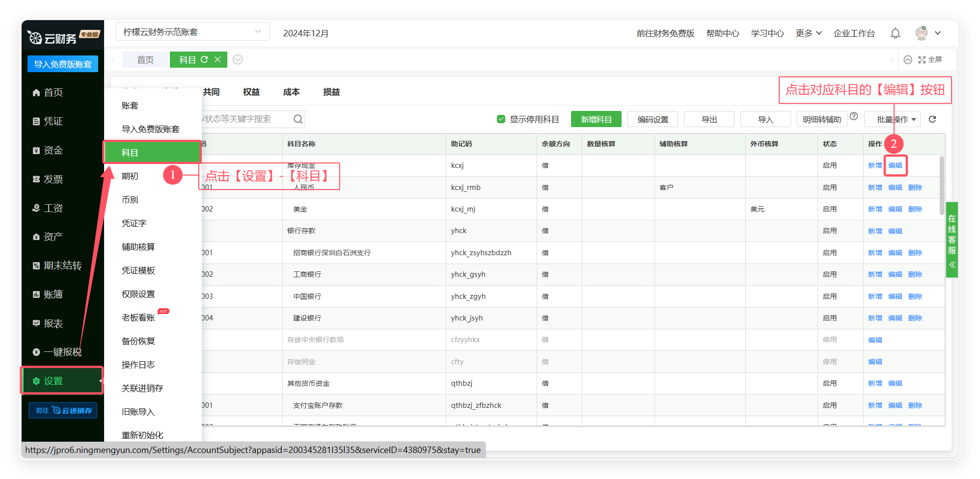Click the collapse-up circle icon near 全屏

point(908,59)
